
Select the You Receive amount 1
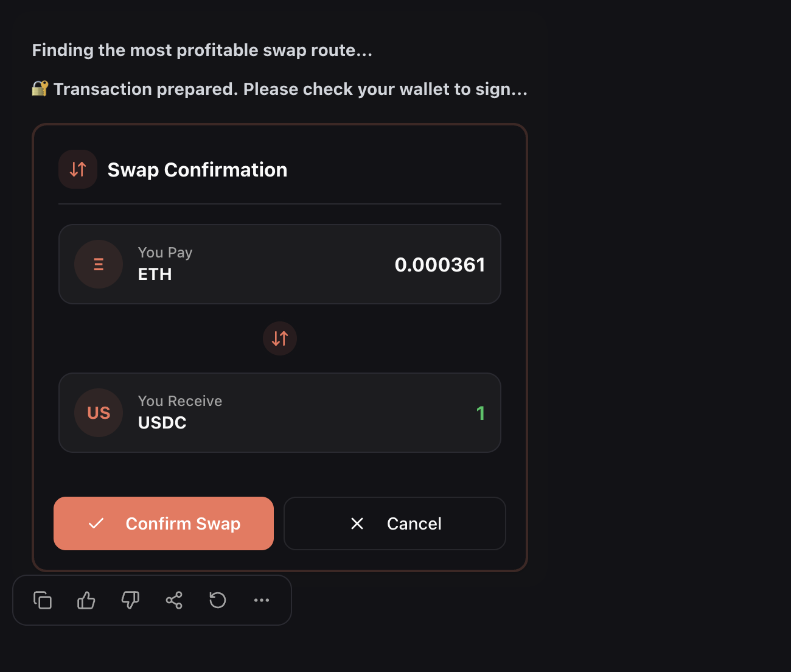click(x=480, y=413)
